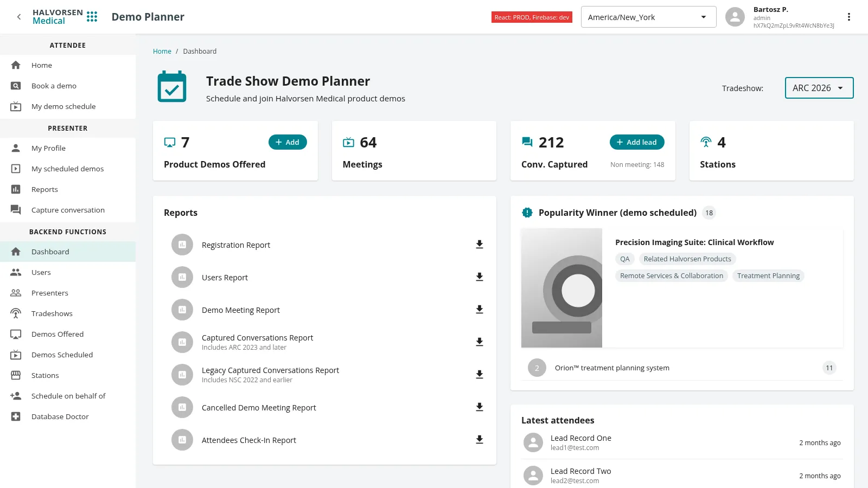Download the Attendees Check-In Report
The image size is (868, 488).
click(x=480, y=440)
